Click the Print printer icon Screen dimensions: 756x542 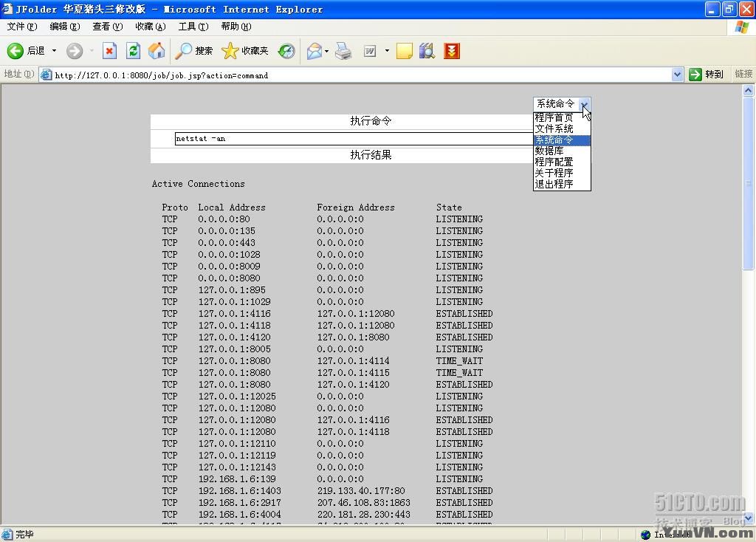click(x=343, y=51)
